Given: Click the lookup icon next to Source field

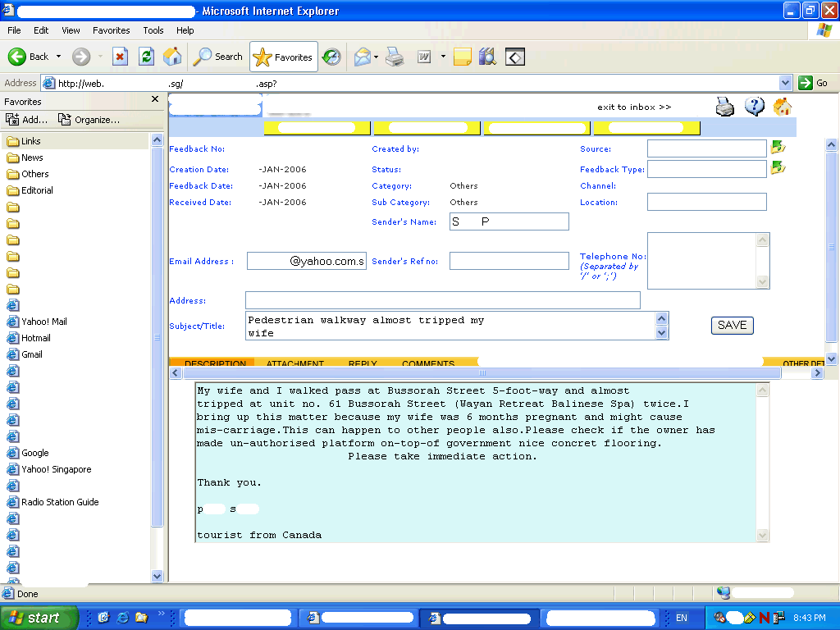Looking at the screenshot, I should pyautogui.click(x=778, y=147).
